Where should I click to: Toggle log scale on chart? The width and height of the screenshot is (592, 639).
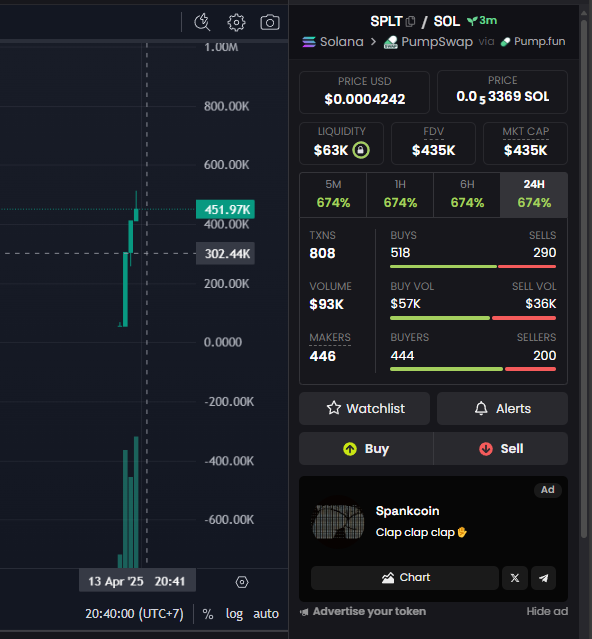tap(234, 614)
